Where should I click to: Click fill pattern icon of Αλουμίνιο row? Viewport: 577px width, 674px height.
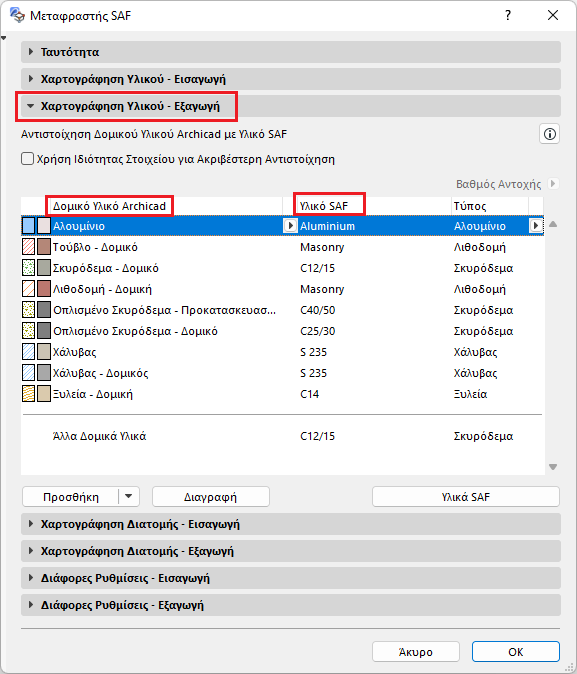click(28, 226)
